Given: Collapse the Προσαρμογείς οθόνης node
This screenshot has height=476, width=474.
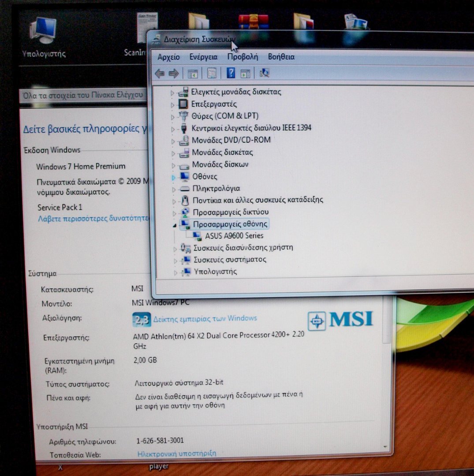Looking at the screenshot, I should tap(174, 226).
